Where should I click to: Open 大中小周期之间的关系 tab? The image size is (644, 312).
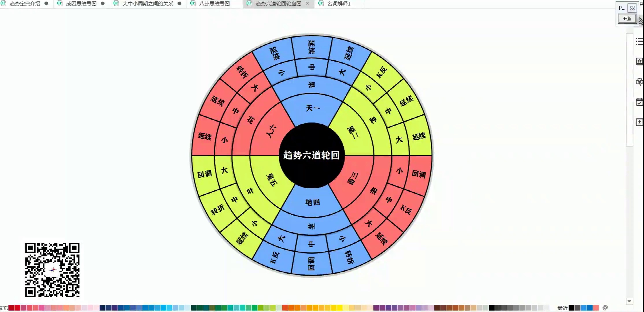coord(148,4)
